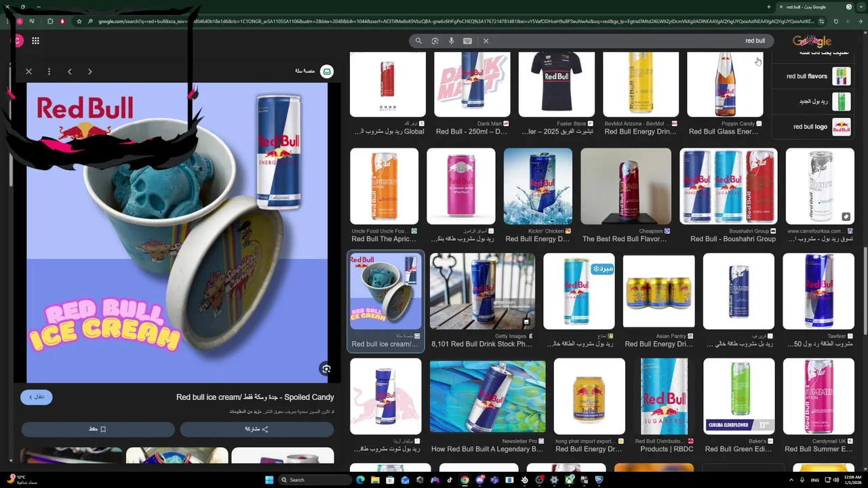The height and width of the screenshot is (488, 868).
Task: Go to the previous image in the preview panel
Action: point(69,71)
